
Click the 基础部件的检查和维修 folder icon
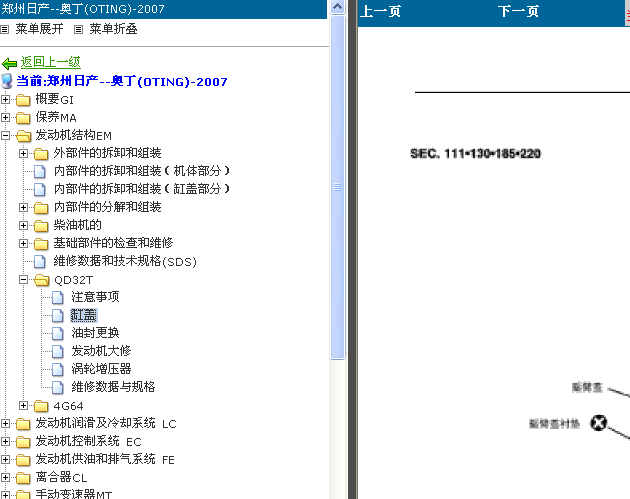tap(41, 243)
